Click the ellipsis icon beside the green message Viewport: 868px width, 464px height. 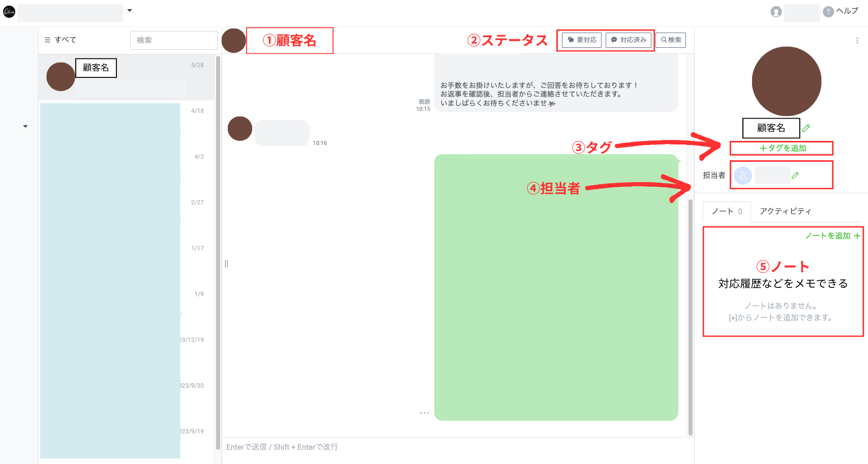tap(424, 413)
